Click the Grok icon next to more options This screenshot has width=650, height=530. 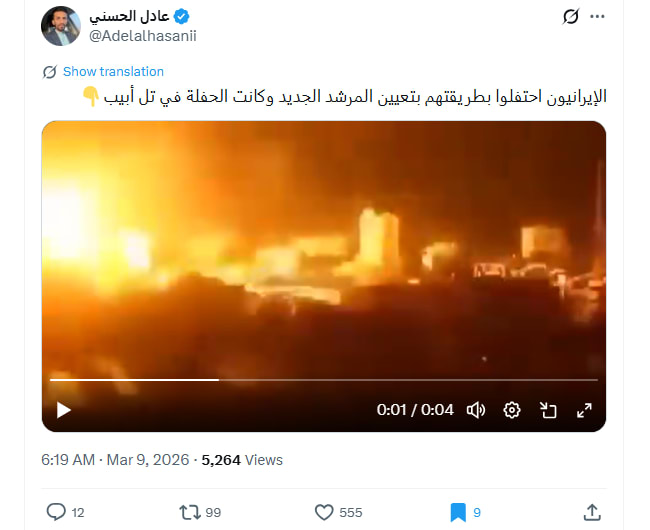pyautogui.click(x=570, y=17)
